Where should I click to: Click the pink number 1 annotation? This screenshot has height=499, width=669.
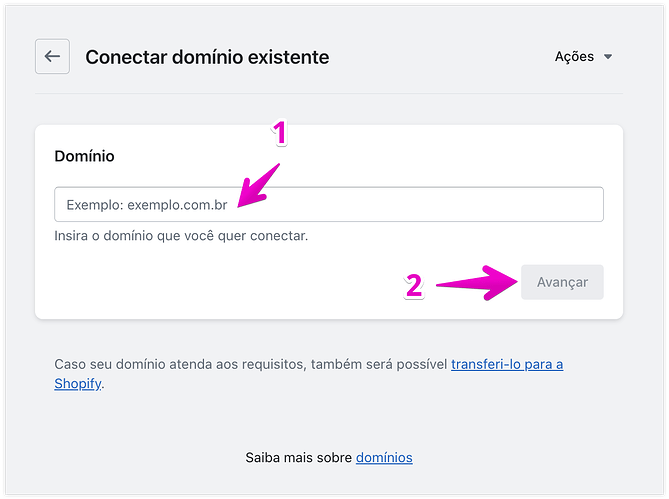click(280, 134)
